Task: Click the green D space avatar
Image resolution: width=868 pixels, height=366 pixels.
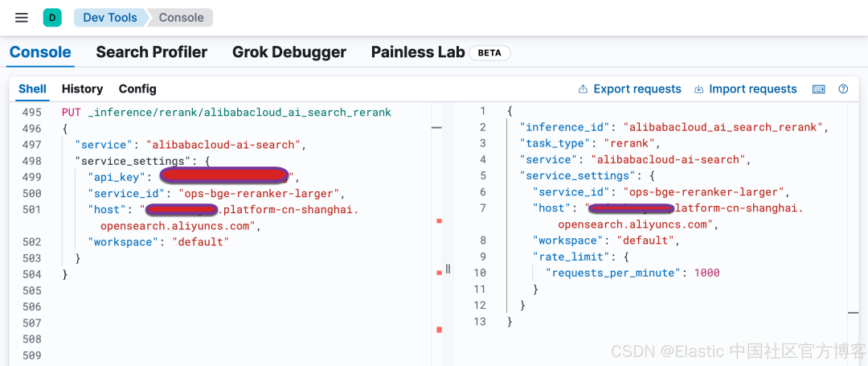Action: 52,18
